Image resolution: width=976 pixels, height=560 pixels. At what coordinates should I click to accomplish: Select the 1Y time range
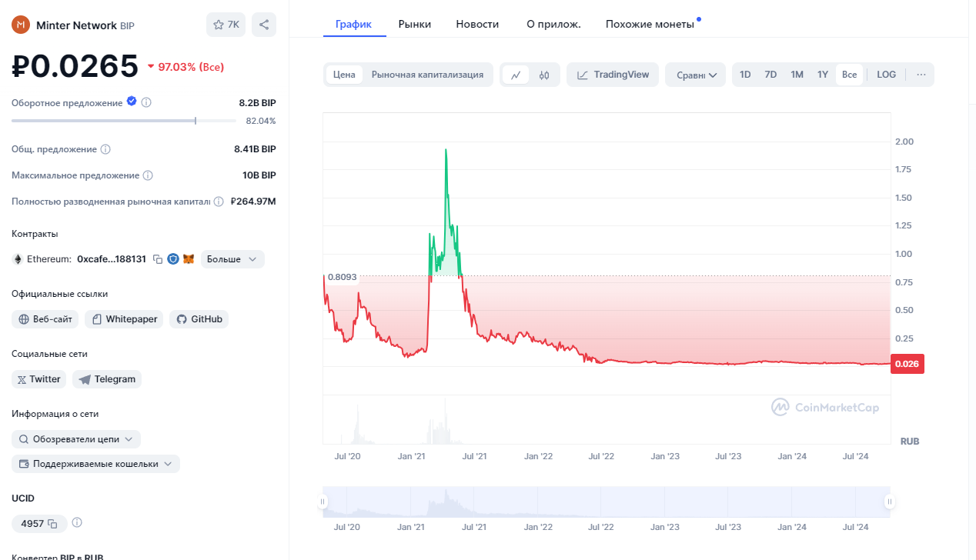[x=823, y=75]
